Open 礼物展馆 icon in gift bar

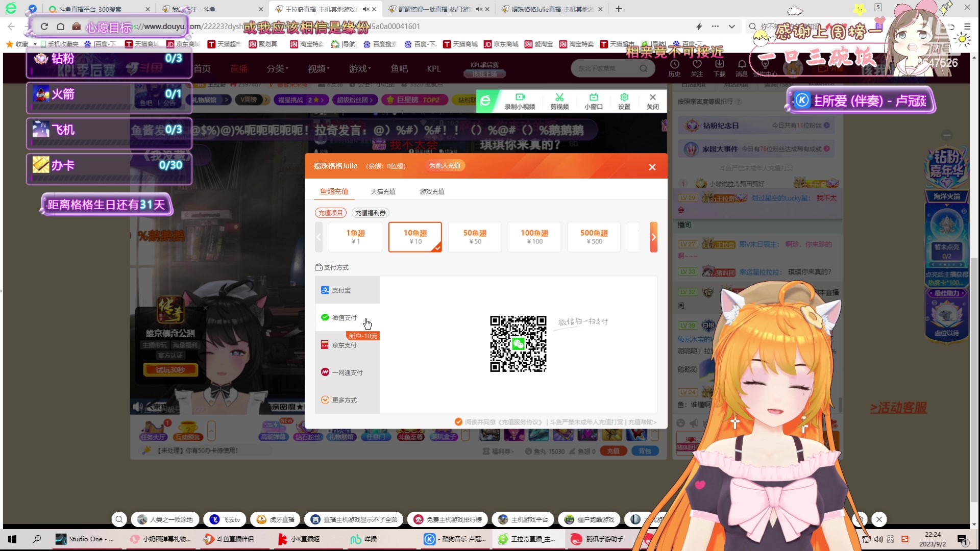click(341, 431)
